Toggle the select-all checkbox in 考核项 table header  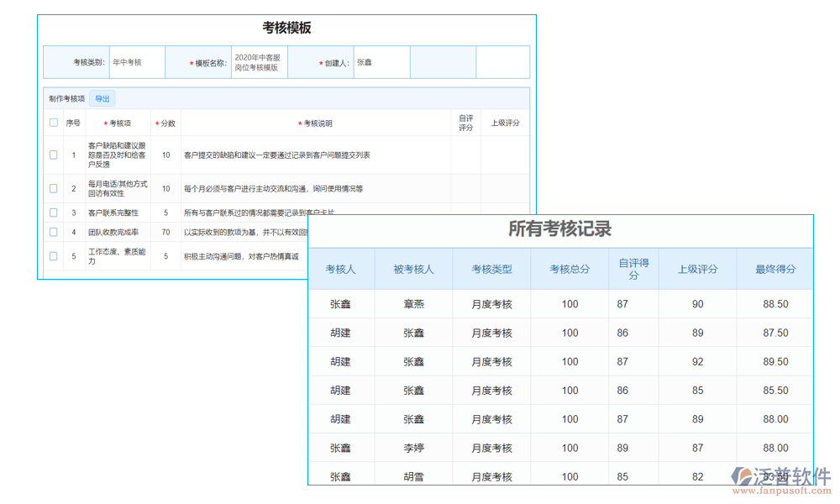(x=55, y=123)
